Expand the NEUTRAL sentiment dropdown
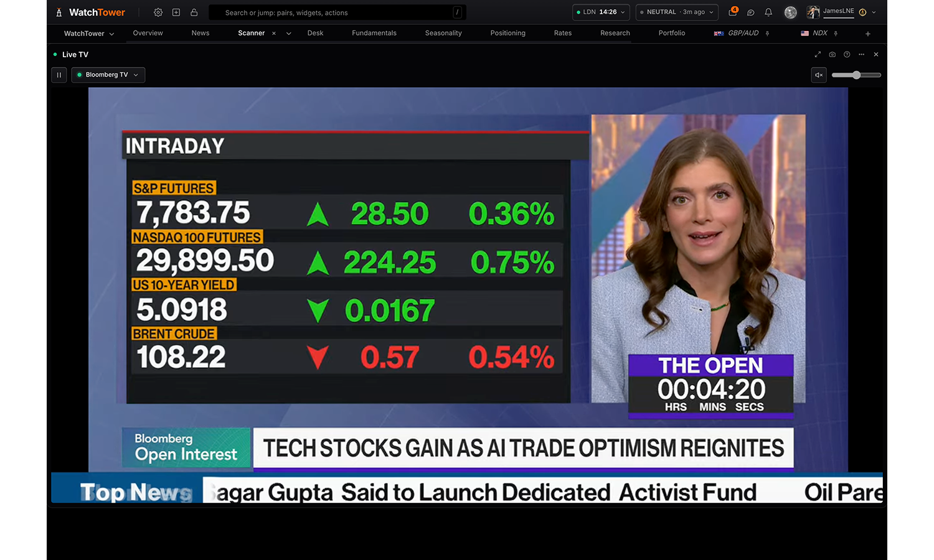 point(677,12)
